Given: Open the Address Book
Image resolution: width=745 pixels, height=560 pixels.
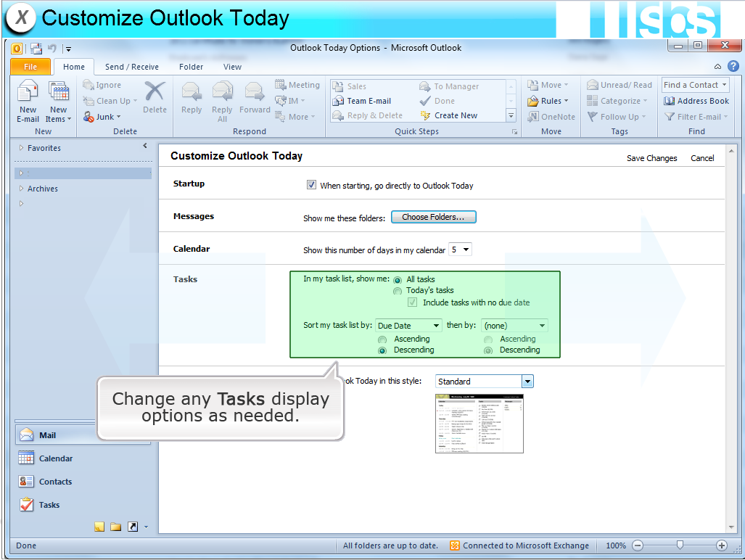Looking at the screenshot, I should (x=696, y=101).
